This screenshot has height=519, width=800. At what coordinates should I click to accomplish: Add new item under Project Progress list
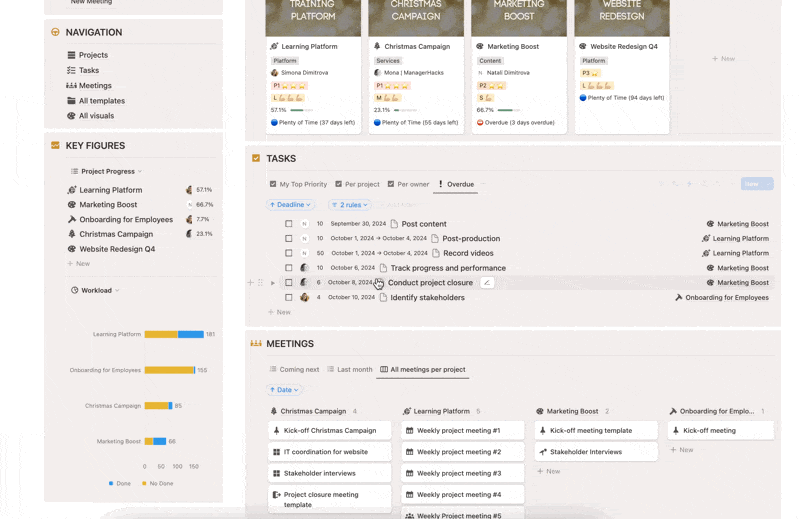click(x=78, y=264)
